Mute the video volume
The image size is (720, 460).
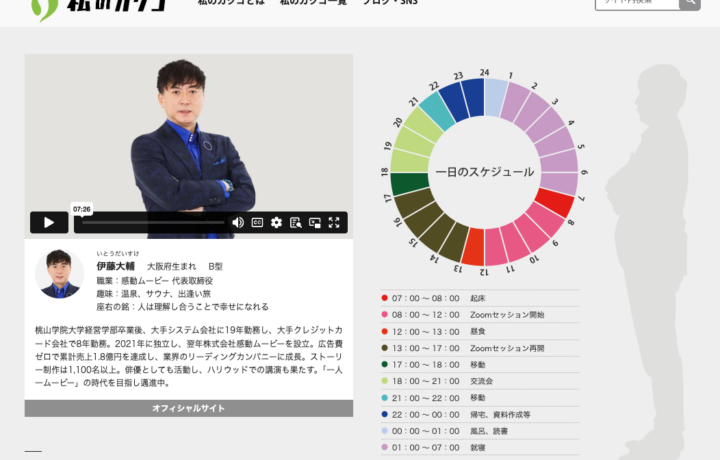pos(238,222)
